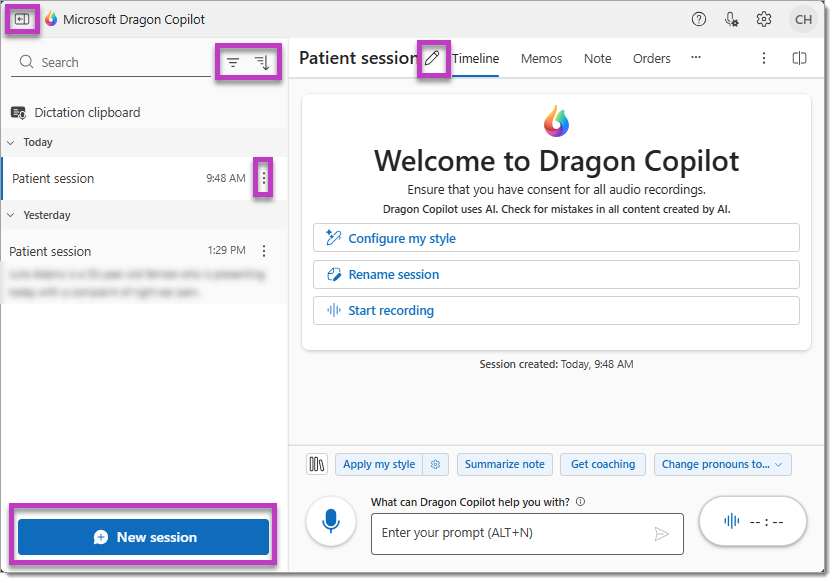
Task: Open the Settings gear in header
Action: 764,19
